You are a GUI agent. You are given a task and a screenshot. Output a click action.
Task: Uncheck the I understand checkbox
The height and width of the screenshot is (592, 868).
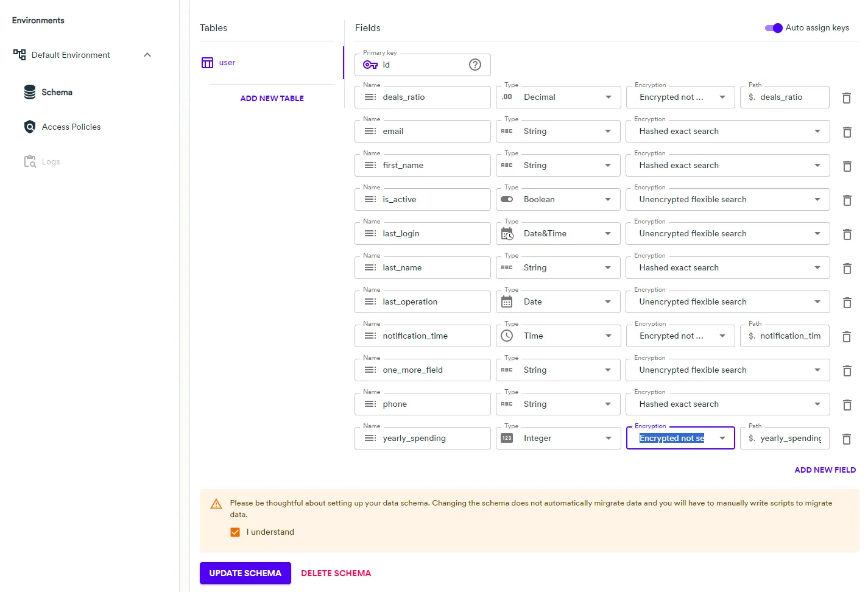click(235, 532)
